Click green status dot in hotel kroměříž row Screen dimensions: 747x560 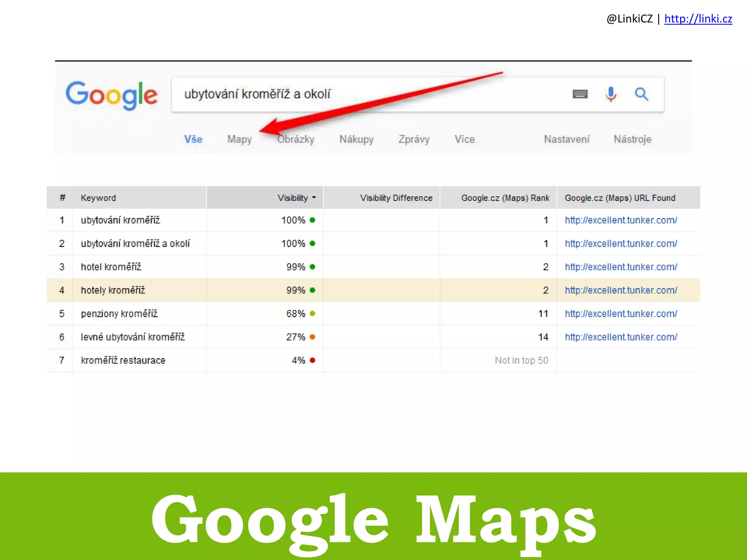point(313,267)
